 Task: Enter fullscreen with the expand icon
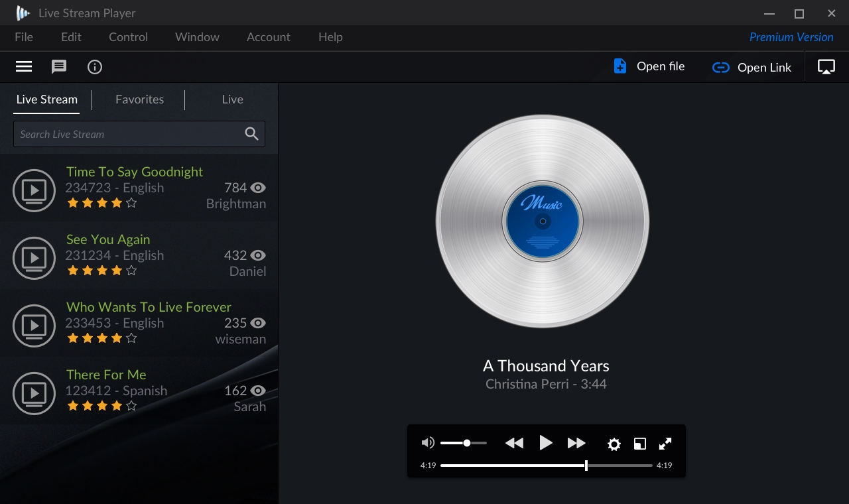[x=665, y=444]
